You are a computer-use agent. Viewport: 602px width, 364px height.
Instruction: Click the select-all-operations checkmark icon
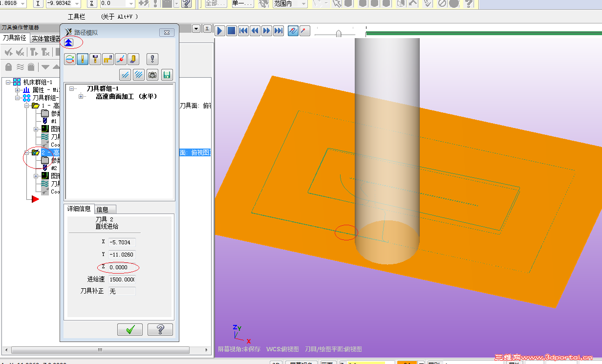(x=8, y=52)
